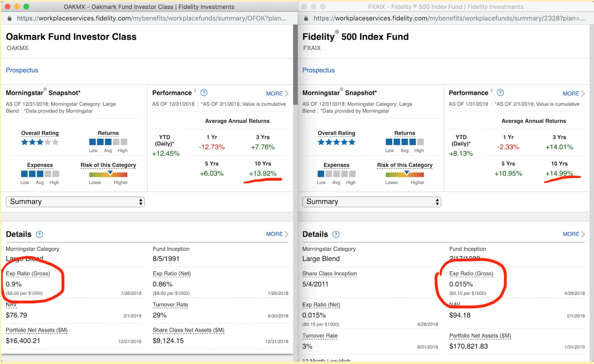Click 10 Yrs return +14.99% in Fidelity window

point(559,173)
